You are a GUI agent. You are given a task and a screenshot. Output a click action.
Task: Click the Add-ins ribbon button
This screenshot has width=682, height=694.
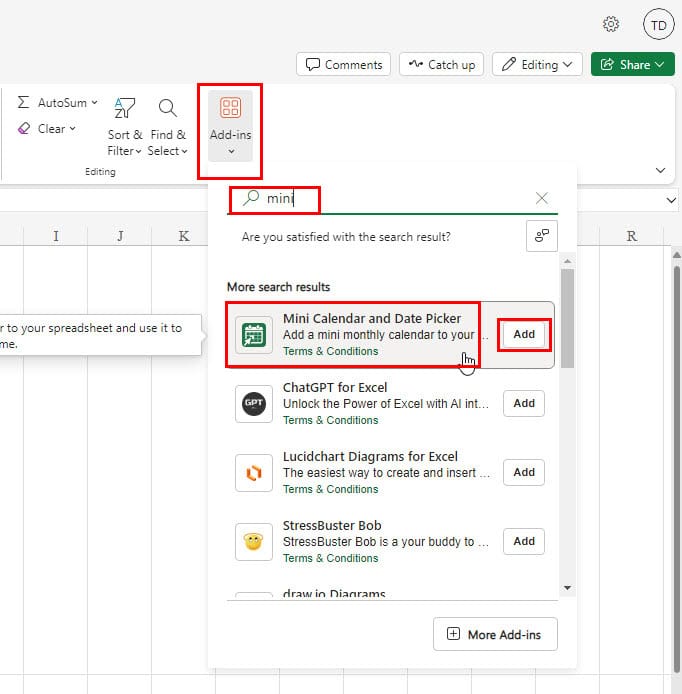tap(230, 126)
